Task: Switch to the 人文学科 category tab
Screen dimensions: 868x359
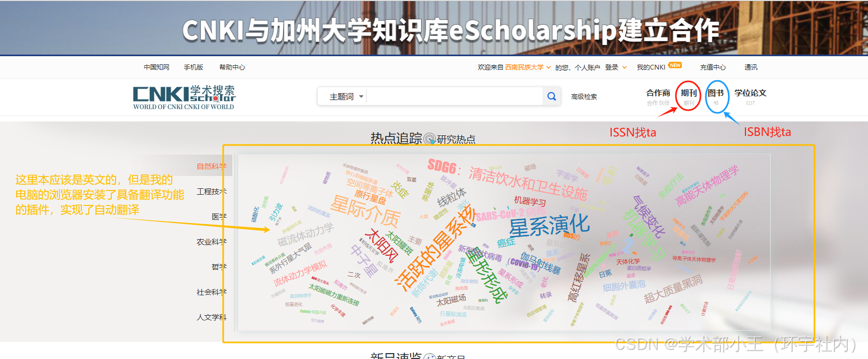Action: pos(211,317)
